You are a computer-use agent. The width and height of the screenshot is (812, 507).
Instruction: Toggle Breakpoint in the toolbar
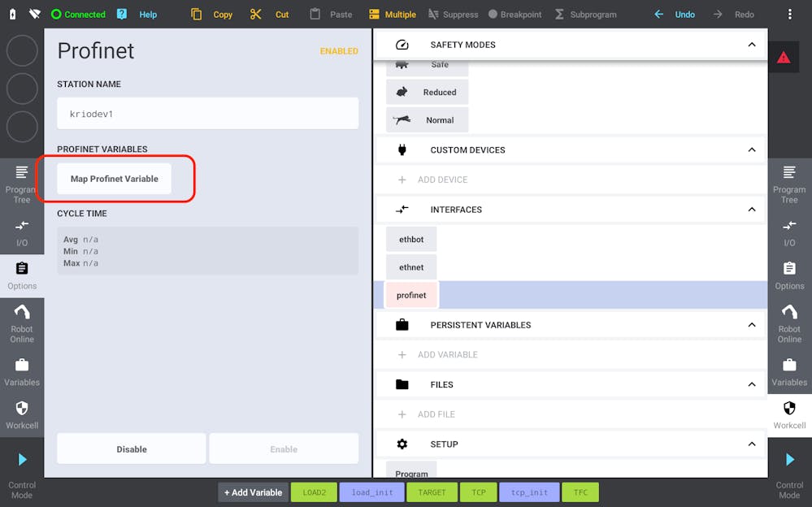(515, 15)
